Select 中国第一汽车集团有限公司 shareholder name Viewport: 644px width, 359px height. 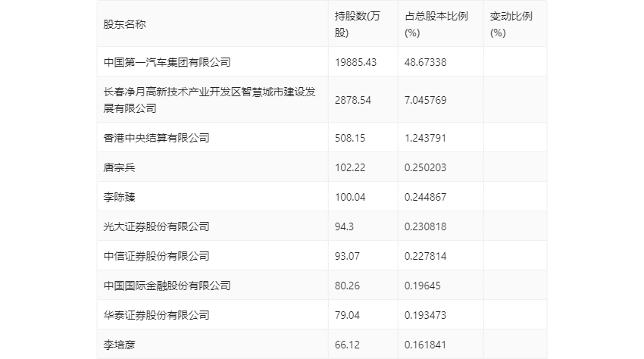(167, 62)
